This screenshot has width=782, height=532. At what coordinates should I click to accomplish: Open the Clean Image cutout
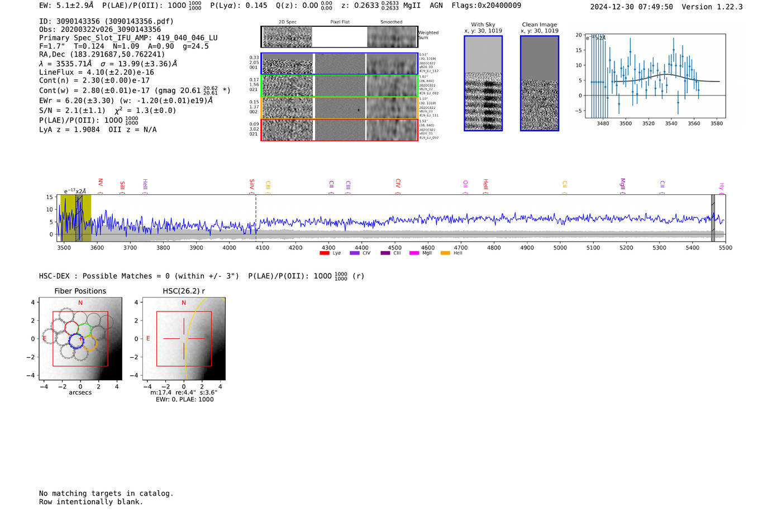(540, 83)
